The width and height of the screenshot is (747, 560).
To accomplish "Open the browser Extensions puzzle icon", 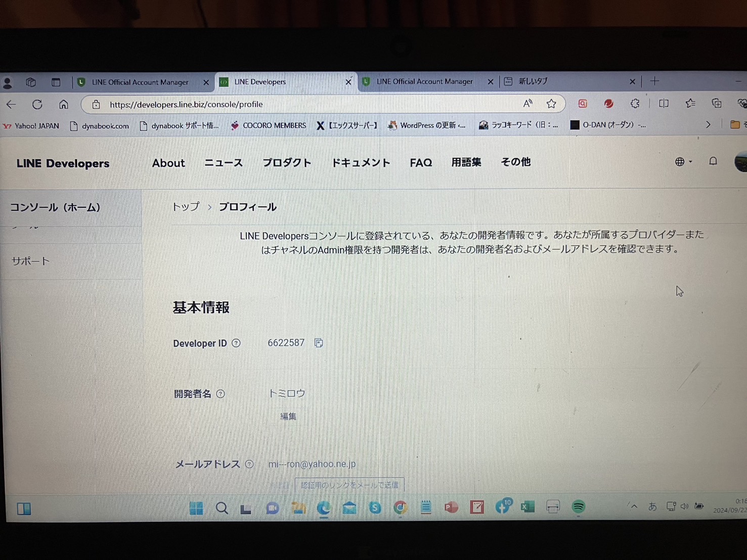I will tap(635, 104).
